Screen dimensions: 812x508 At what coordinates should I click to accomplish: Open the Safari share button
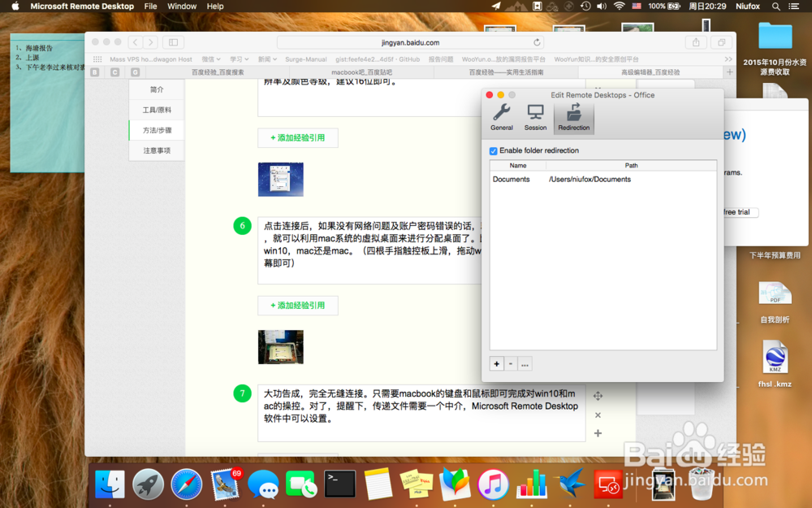(696, 42)
